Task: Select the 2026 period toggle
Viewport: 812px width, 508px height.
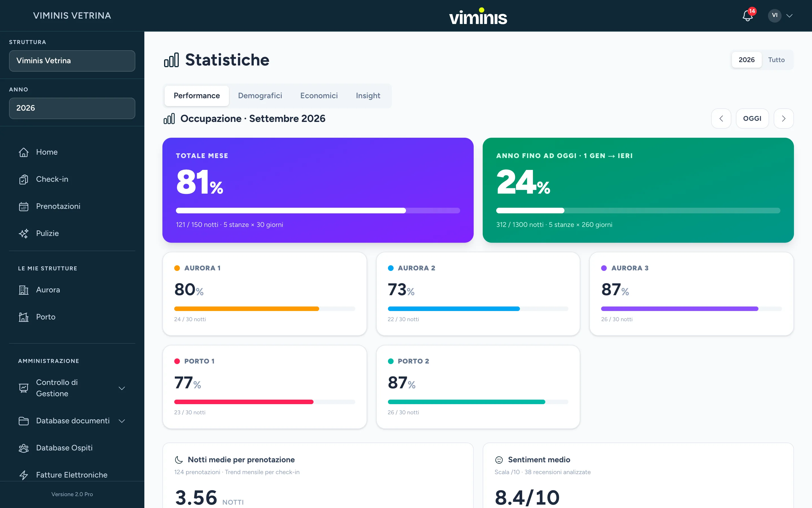Action: [x=746, y=60]
